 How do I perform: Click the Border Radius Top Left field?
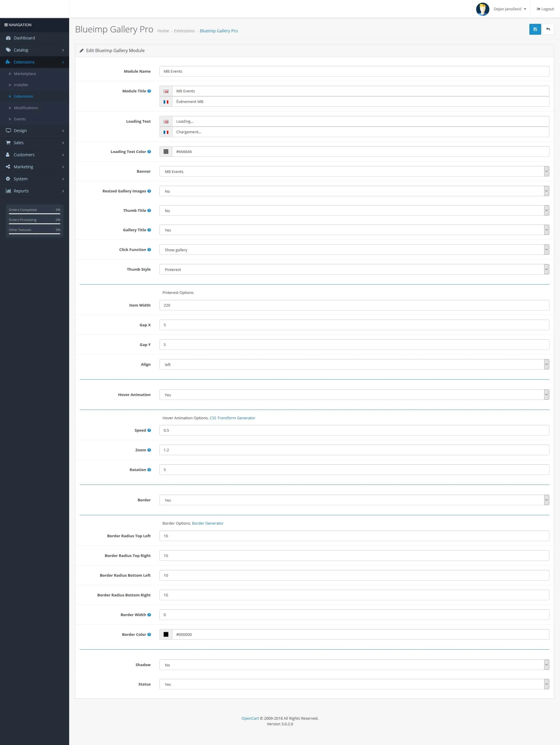[x=354, y=536]
